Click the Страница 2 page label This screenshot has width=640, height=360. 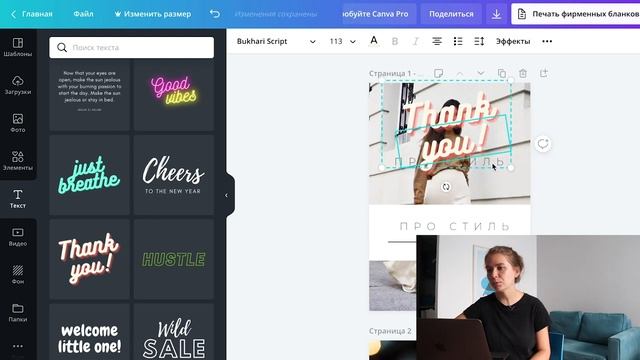pyautogui.click(x=390, y=331)
